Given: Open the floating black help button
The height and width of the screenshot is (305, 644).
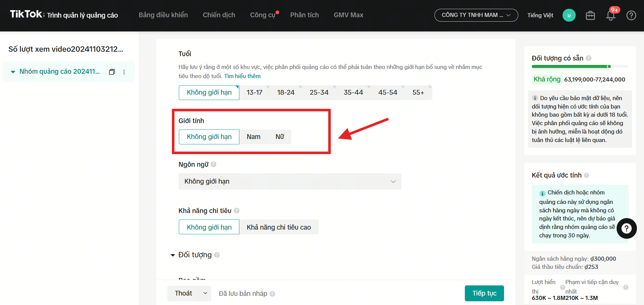Looking at the screenshot, I should coord(626,229).
